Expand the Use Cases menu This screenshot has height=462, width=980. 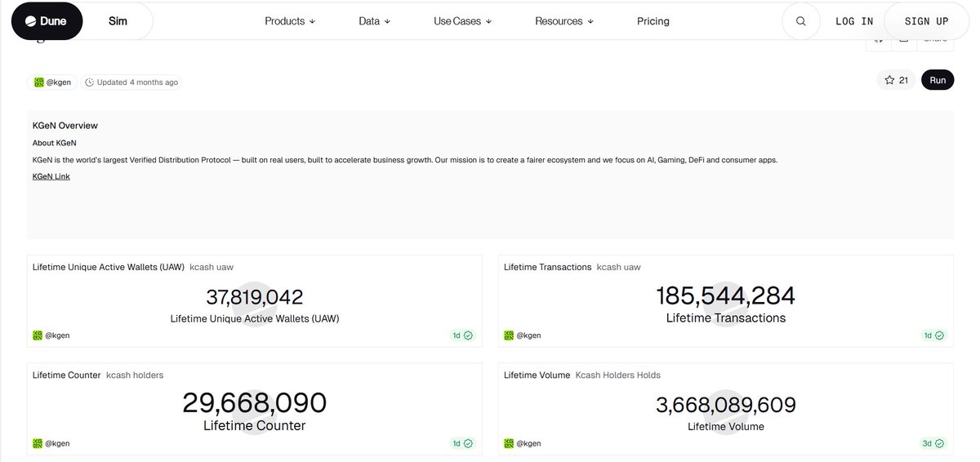click(462, 21)
